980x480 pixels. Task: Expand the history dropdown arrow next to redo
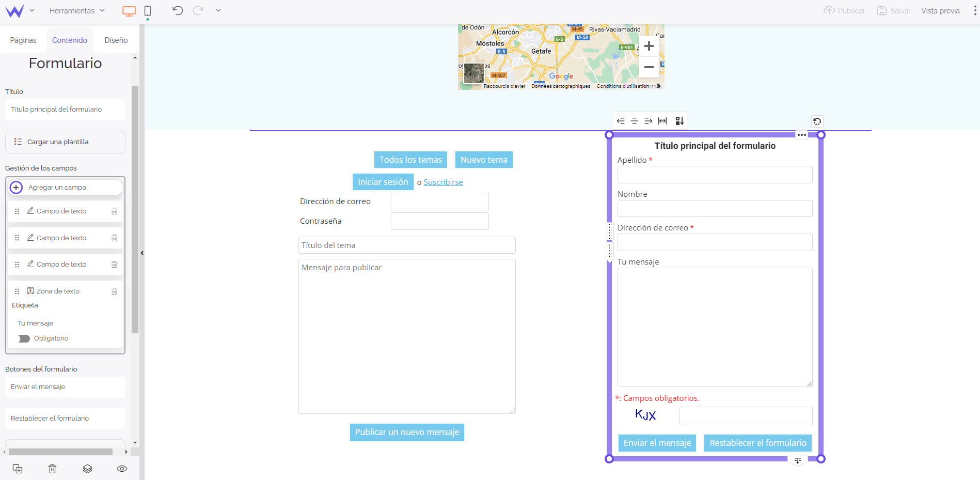218,11
